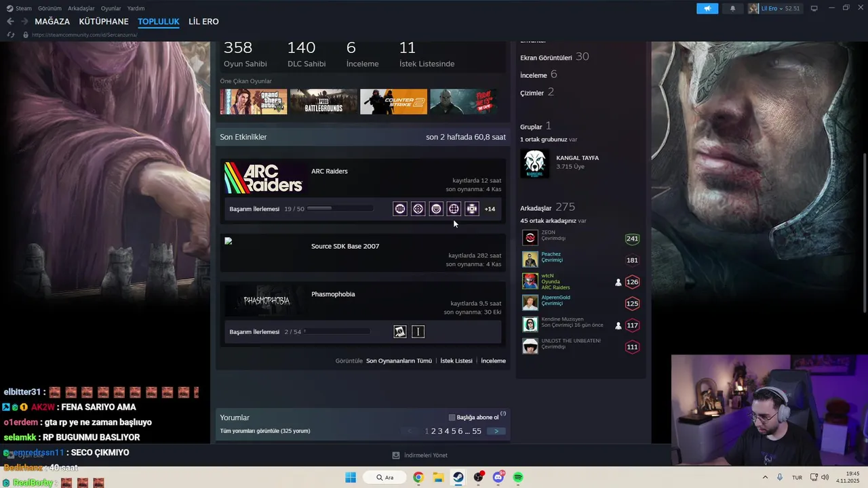Open the Steam announcements megaphone button
The image size is (868, 488).
coord(707,8)
